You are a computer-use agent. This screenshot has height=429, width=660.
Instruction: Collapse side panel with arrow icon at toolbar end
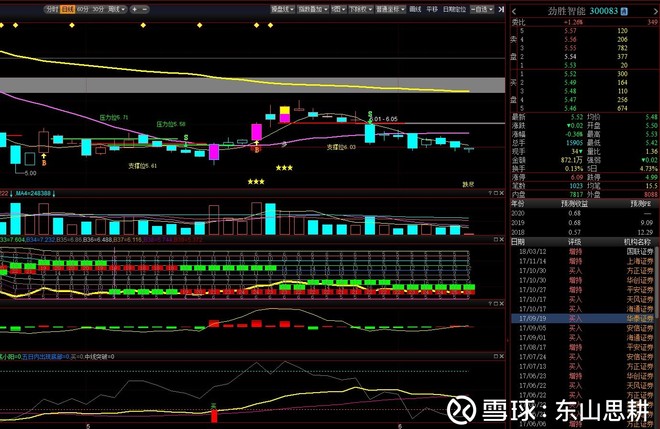(x=501, y=9)
